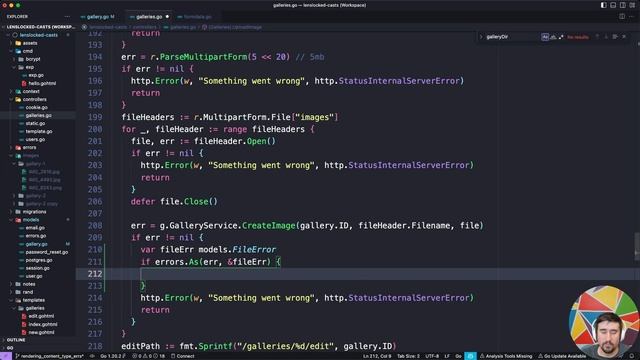Image resolution: width=640 pixels, height=360 pixels.
Task: Click Go 1.20.2 version in status bar
Action: pyautogui.click(x=113, y=356)
